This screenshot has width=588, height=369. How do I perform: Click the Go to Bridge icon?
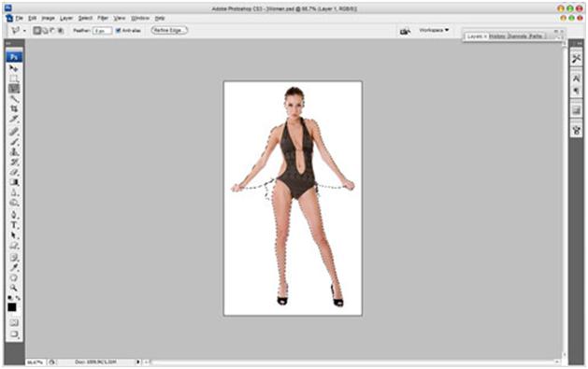click(405, 31)
